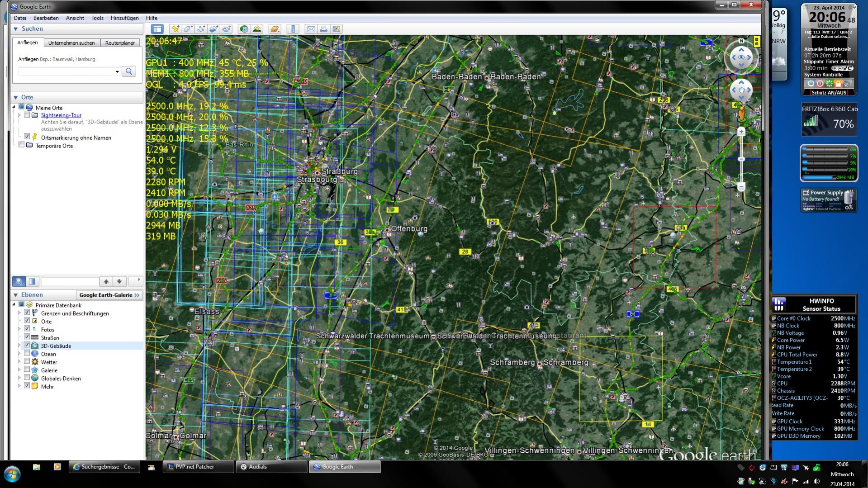Switch to Audials taskbar window
The width and height of the screenshot is (868, 488).
pyautogui.click(x=271, y=467)
